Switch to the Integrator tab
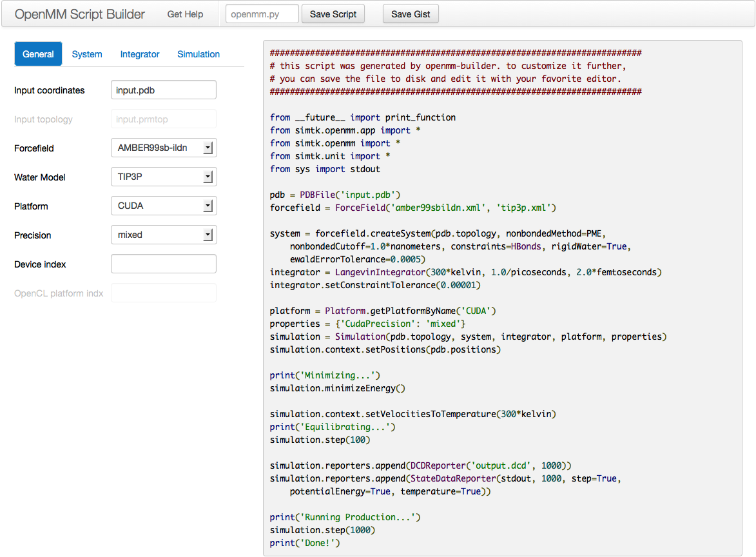 [140, 54]
